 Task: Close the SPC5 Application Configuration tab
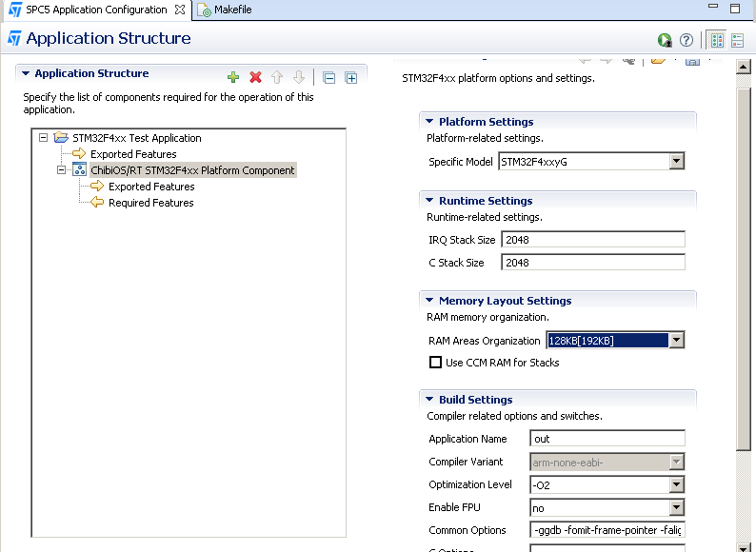click(180, 10)
